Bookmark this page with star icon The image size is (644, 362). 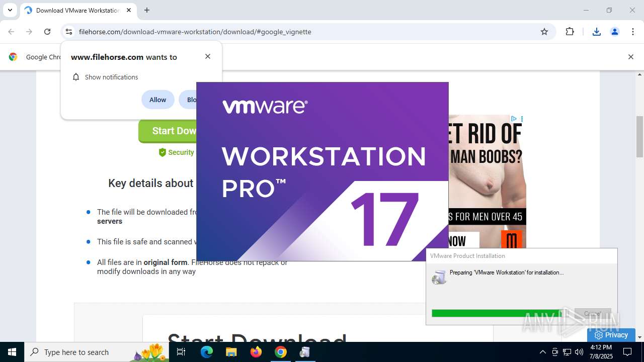click(544, 32)
